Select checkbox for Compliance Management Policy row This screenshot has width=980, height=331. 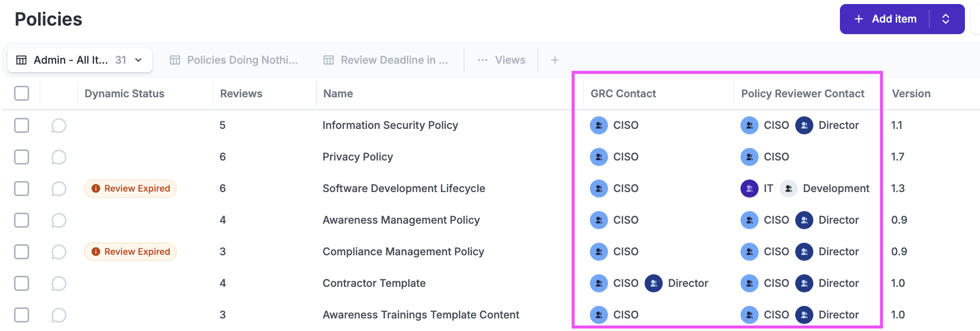click(22, 252)
